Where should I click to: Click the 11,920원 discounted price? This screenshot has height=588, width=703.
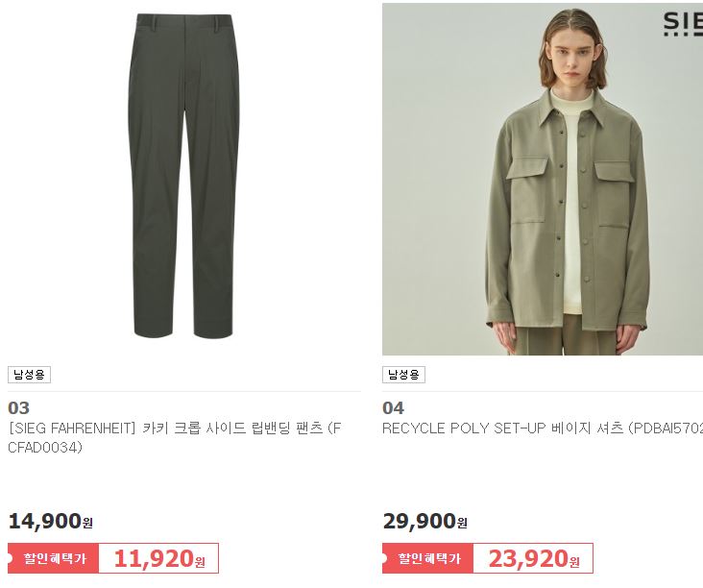[159, 559]
